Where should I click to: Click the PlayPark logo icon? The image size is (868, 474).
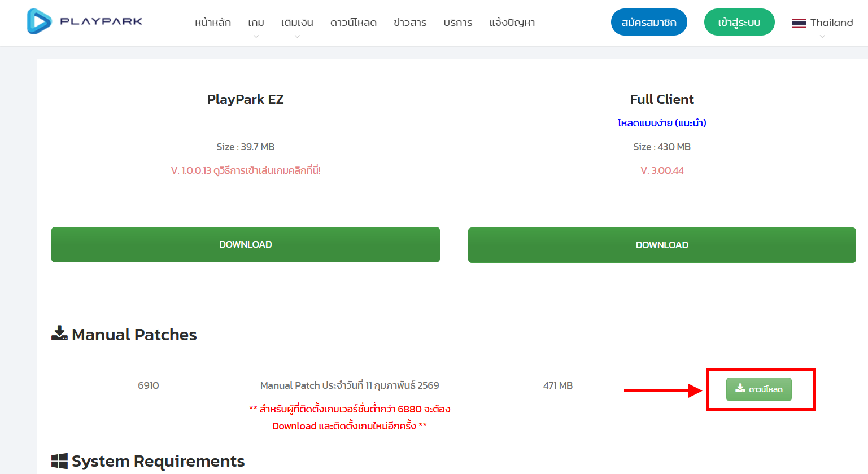coord(39,21)
